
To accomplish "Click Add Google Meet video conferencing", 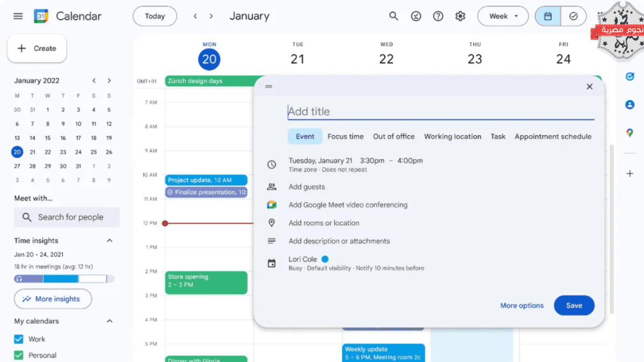I will [348, 205].
